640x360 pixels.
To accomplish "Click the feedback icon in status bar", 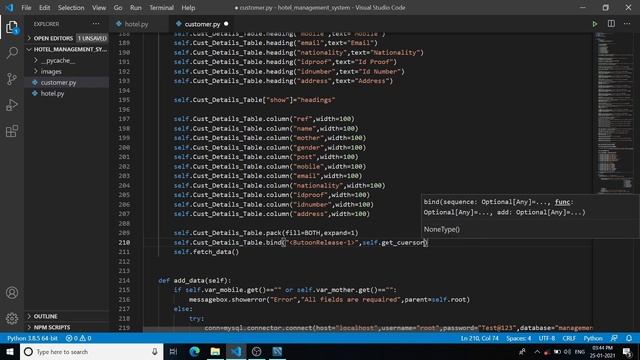I will pos(614,338).
